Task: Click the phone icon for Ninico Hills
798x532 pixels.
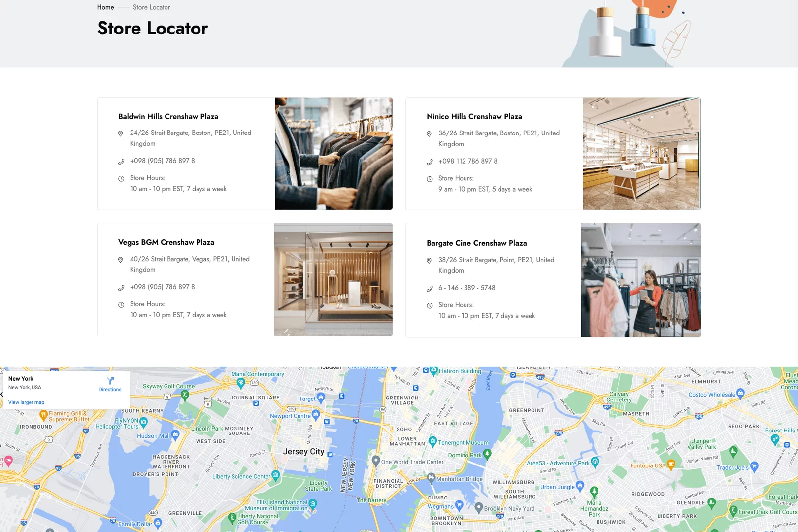Action: (x=430, y=162)
